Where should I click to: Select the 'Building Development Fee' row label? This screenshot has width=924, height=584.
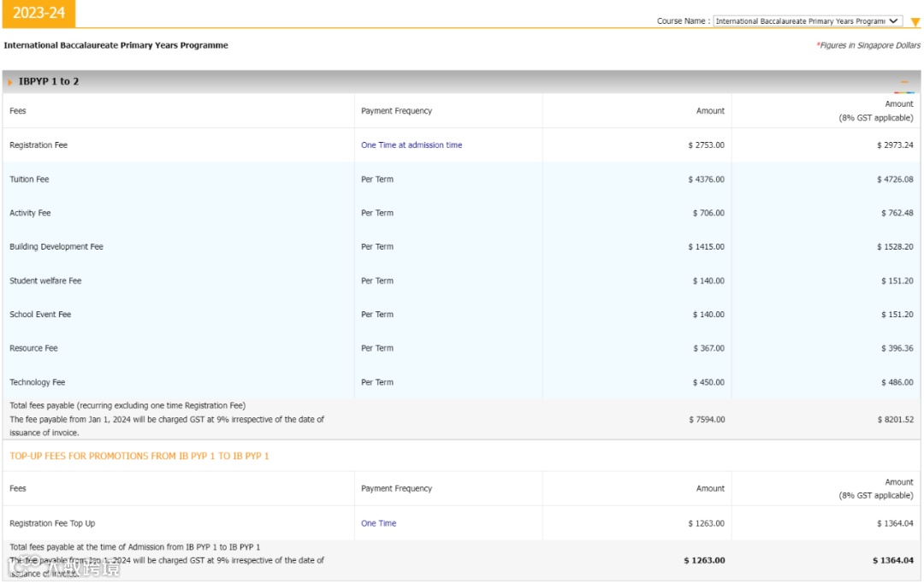tap(56, 246)
